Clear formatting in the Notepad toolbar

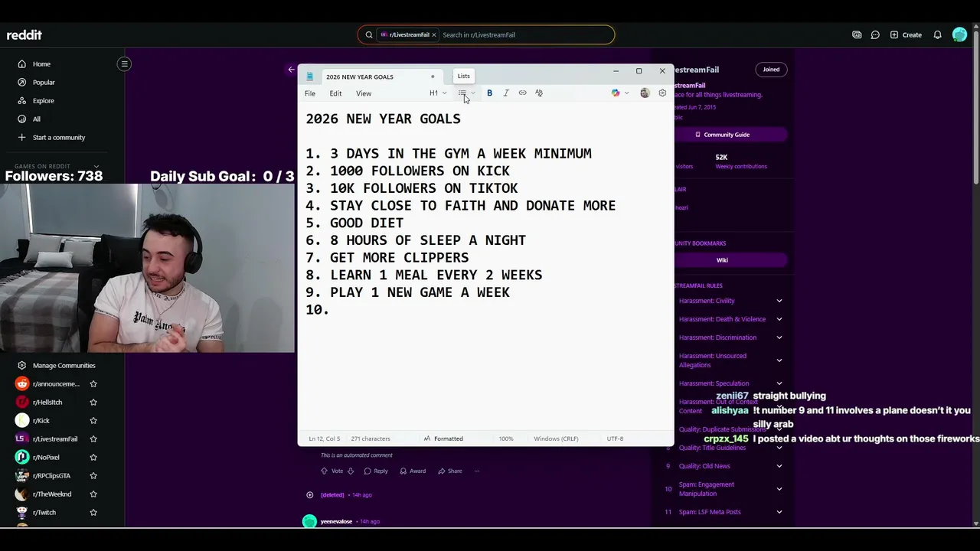(x=539, y=93)
